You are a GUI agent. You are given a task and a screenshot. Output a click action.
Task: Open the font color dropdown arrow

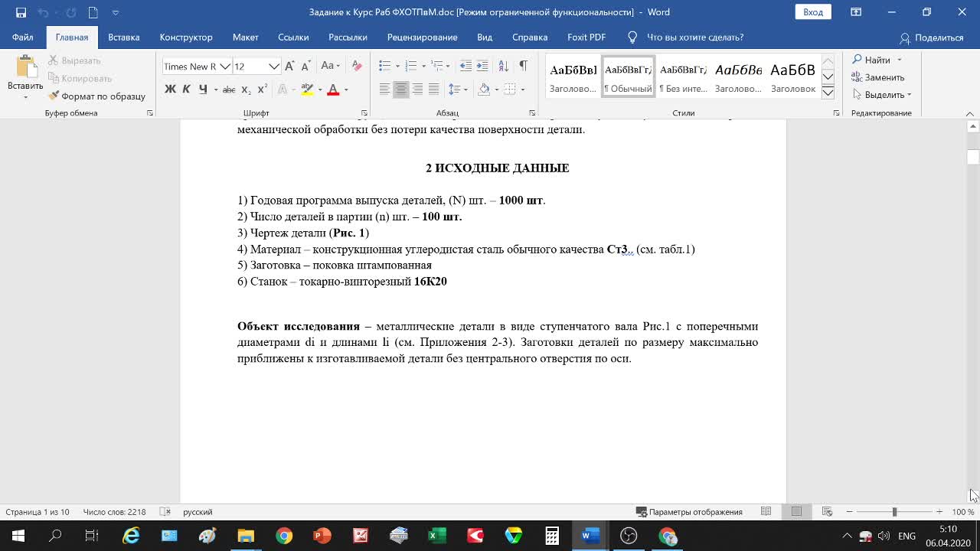[x=346, y=90]
